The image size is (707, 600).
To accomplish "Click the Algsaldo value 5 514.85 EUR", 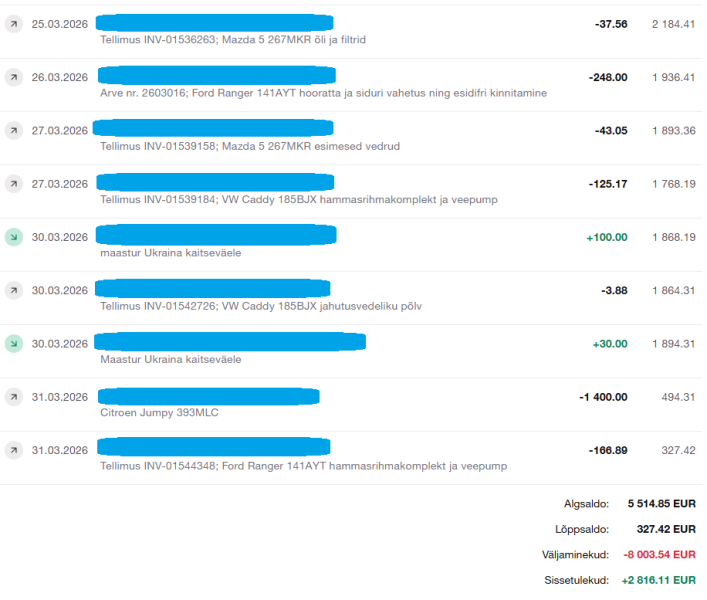I will tap(661, 504).
